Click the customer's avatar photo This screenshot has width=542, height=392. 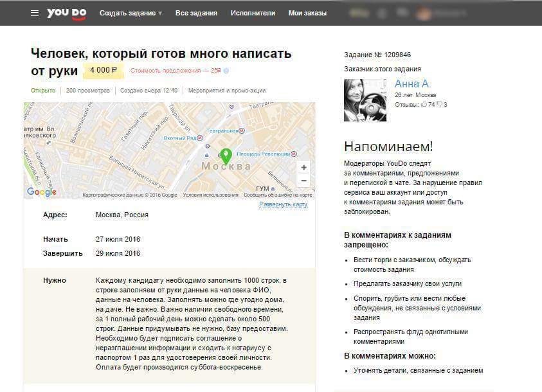tap(365, 100)
